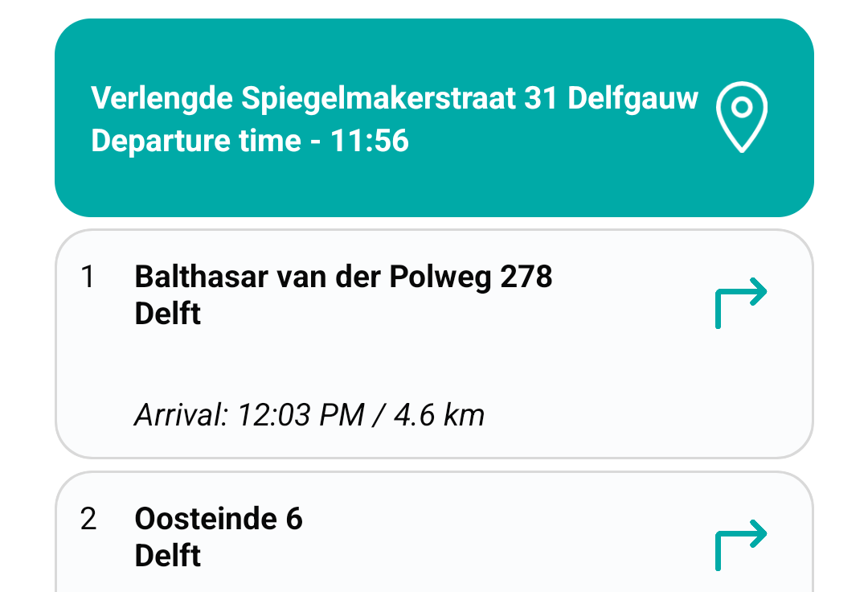The width and height of the screenshot is (868, 592).
Task: Click stop number 1
Action: pos(88,277)
